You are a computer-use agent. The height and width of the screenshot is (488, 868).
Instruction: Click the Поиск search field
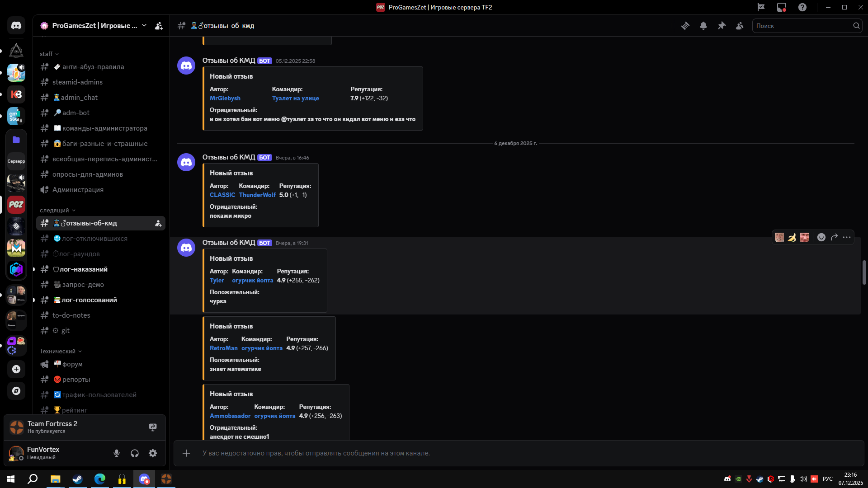802,26
